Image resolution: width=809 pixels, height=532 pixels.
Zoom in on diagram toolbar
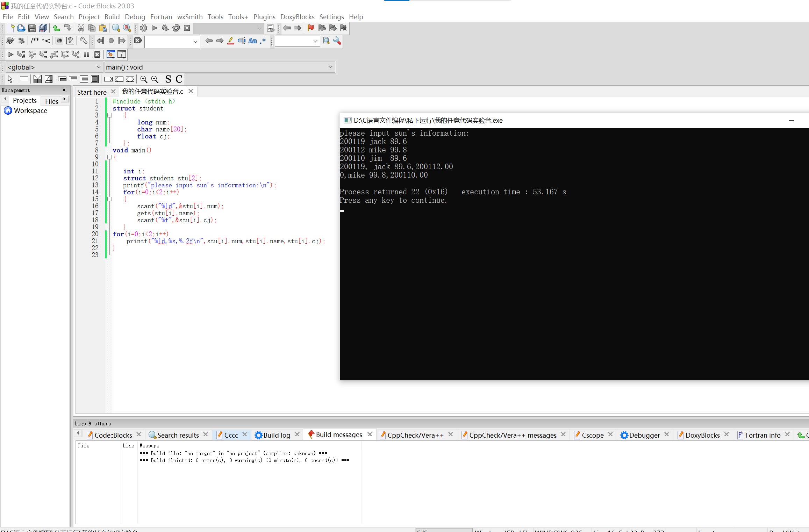click(x=144, y=79)
